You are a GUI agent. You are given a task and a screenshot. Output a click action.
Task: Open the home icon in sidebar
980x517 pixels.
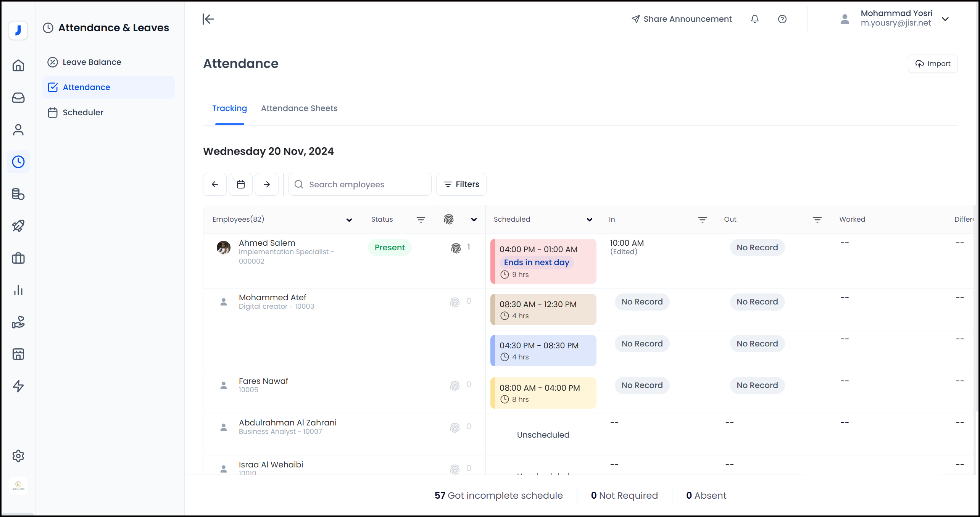pyautogui.click(x=18, y=66)
